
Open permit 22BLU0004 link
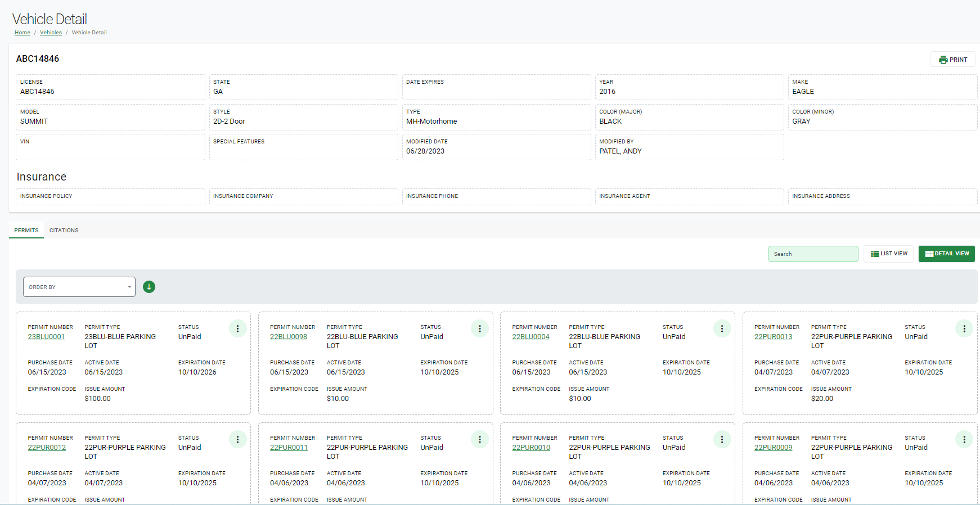[x=531, y=337]
